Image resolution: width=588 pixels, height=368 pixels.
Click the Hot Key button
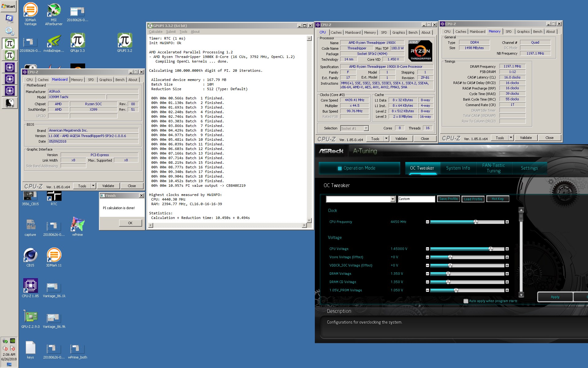498,199
